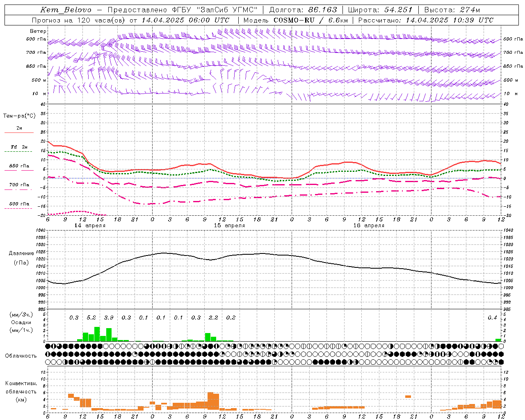
Task: Click the green precipitation bar at far right edge
Action: pos(498,340)
